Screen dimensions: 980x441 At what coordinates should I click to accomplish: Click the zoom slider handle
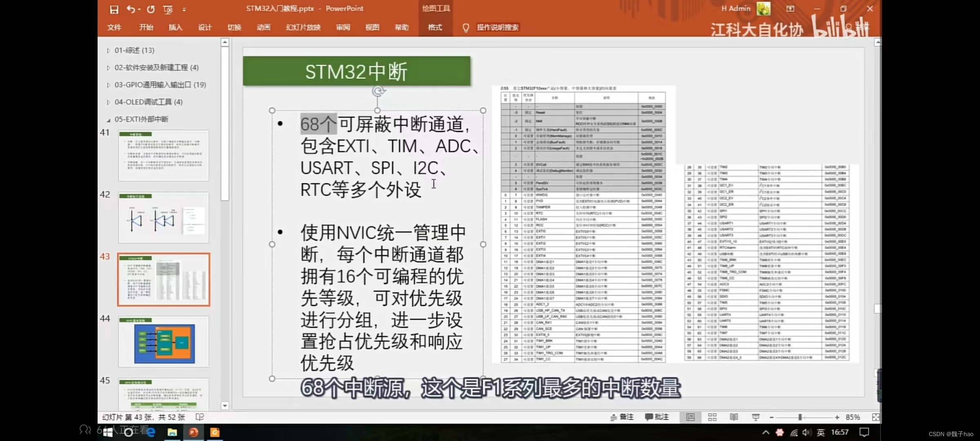pos(800,417)
